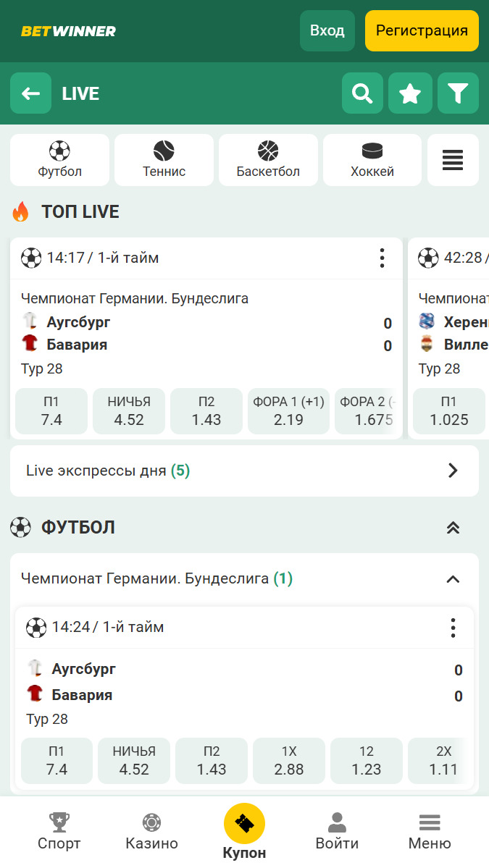This screenshot has width=489, height=868.
Task: Select П1 odds 7.4 in top live card
Action: point(51,411)
